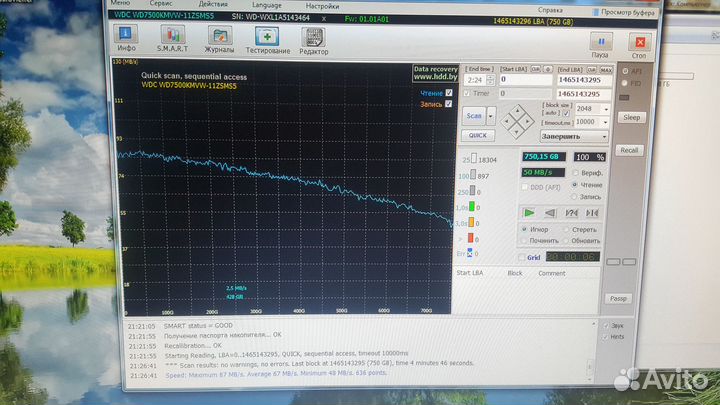The image size is (720, 405).
Task: Start the scan with green play arrow
Action: pos(529,212)
